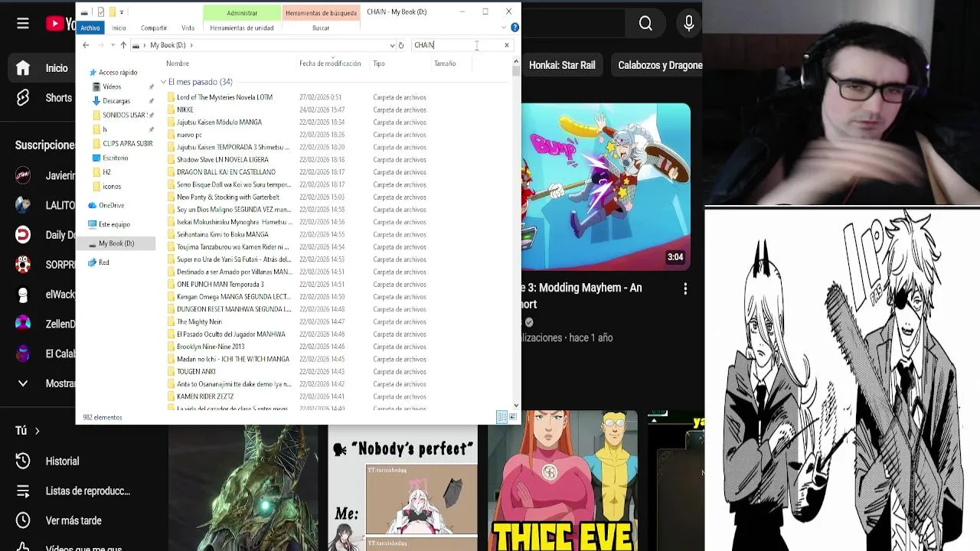This screenshot has height=551, width=980.
Task: Switch to large icons view at bottom right
Action: tap(513, 417)
